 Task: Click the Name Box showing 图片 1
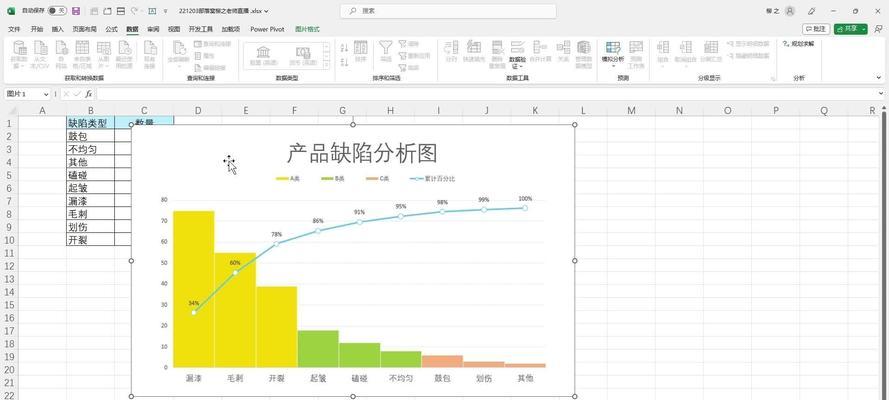27,94
